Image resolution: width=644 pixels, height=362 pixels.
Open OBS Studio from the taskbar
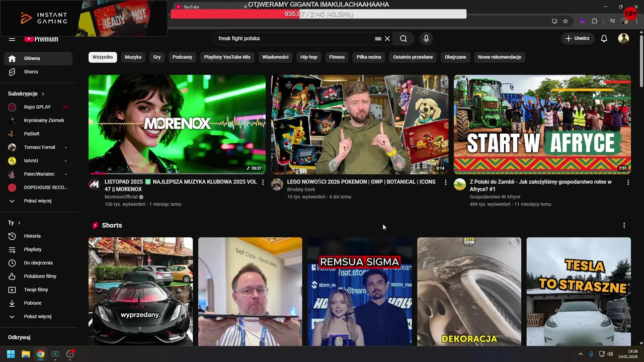coord(70,354)
